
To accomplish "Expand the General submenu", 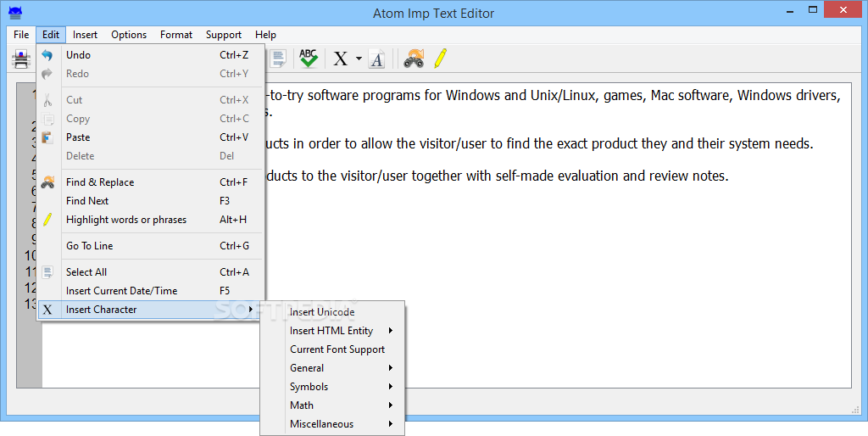I will pos(332,368).
